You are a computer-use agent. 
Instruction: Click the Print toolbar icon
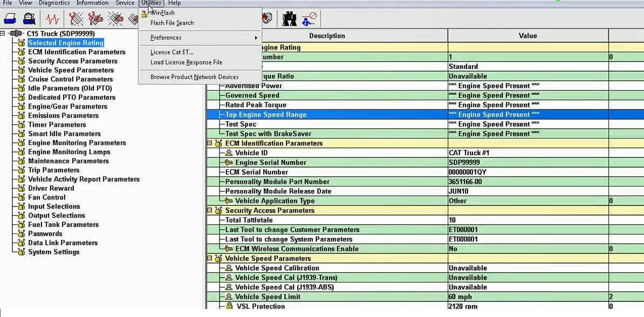(x=10, y=19)
